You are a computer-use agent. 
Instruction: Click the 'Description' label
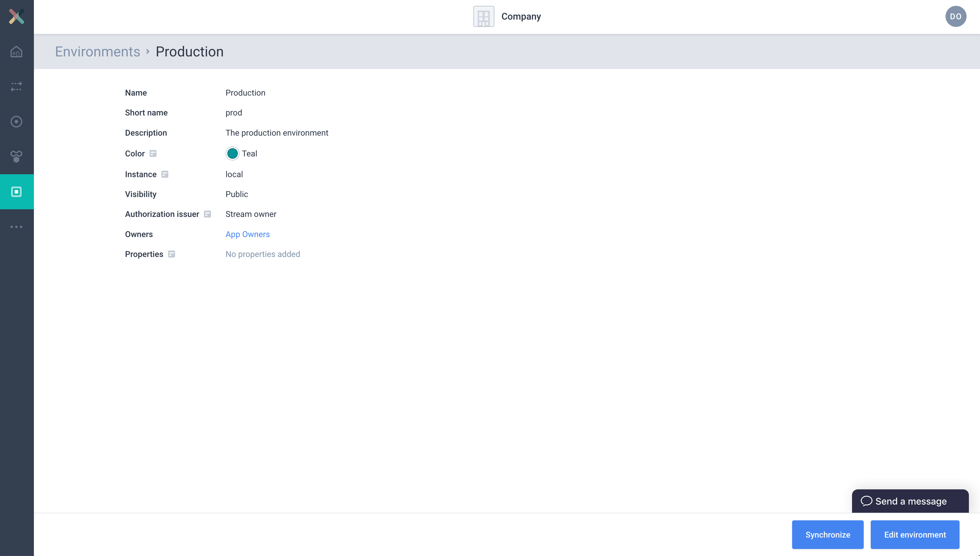click(x=146, y=133)
